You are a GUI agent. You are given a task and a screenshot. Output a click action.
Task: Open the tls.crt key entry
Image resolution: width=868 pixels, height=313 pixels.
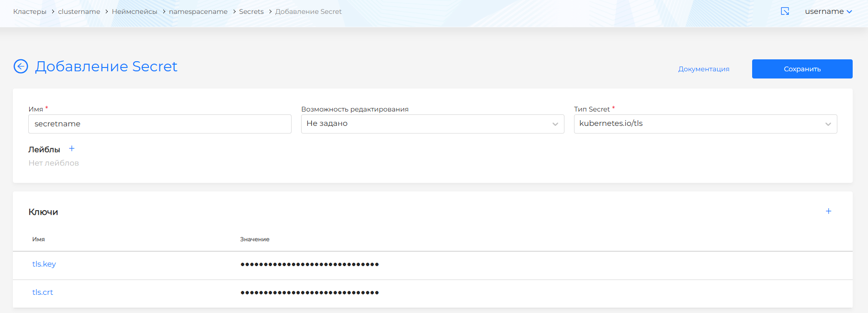tap(43, 292)
